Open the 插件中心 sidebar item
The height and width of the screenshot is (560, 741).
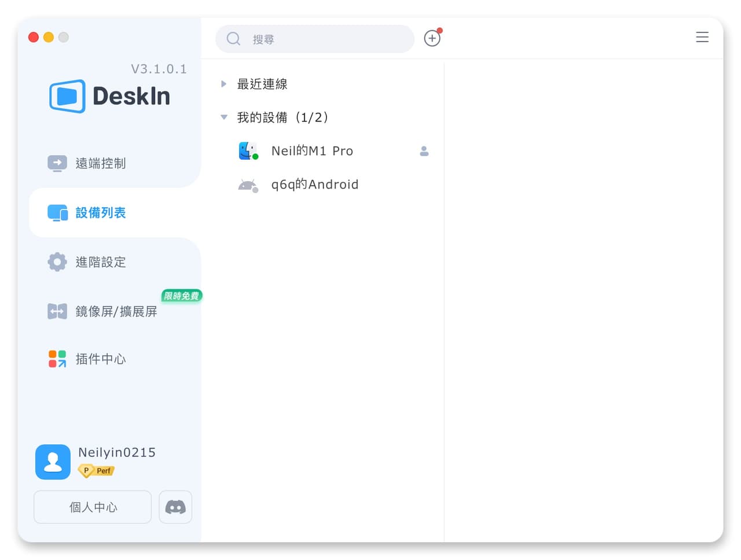click(x=87, y=359)
